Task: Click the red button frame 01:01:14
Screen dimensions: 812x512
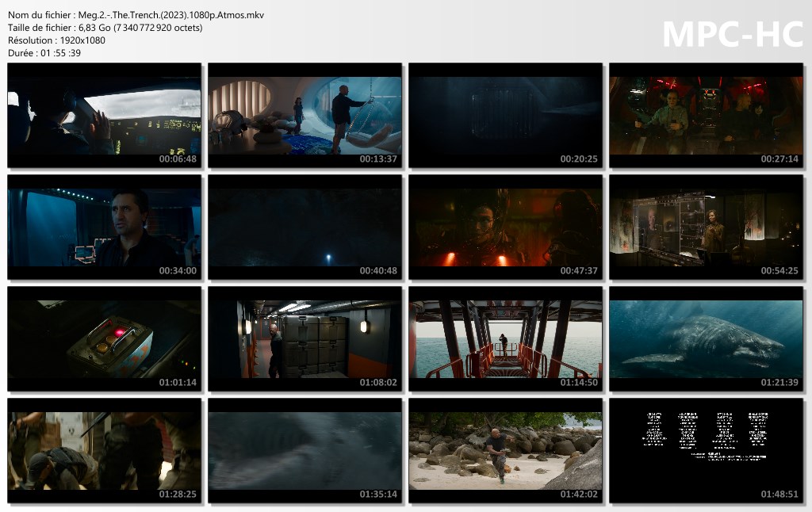Action: tap(104, 338)
